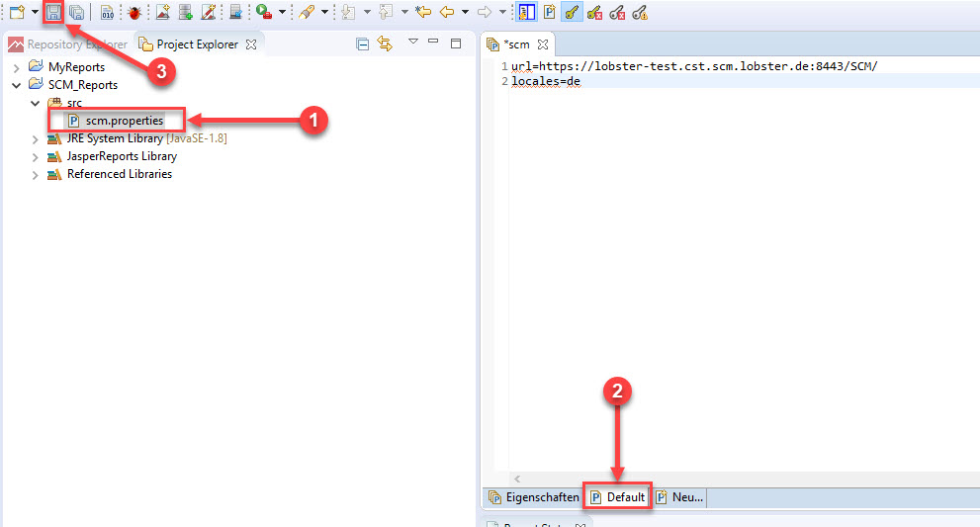980x527 pixels.
Task: Click the red bug Debug icon
Action: coord(134,12)
